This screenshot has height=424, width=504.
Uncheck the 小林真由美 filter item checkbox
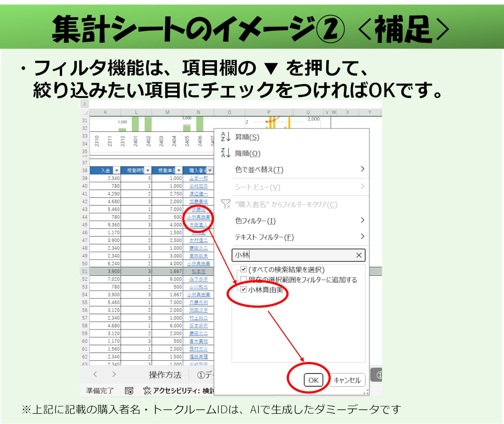244,289
